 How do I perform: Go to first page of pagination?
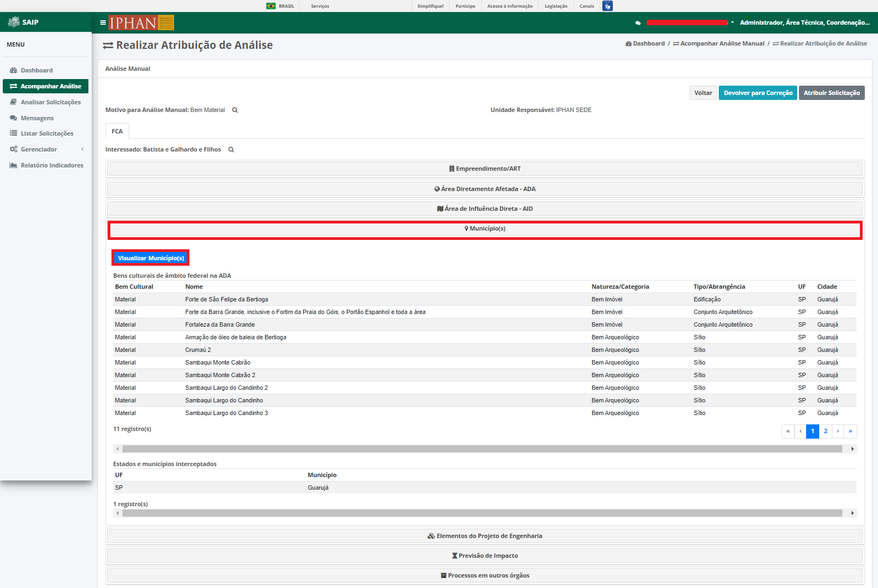(x=788, y=431)
